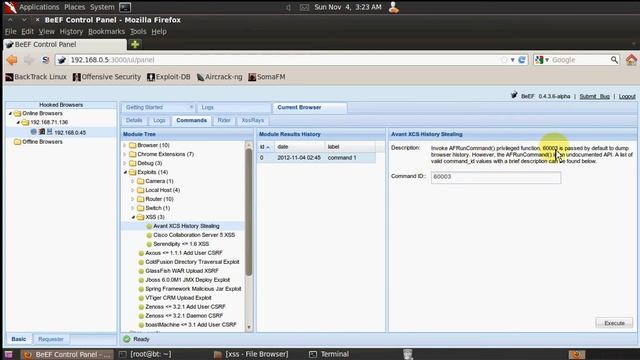Collapse the Exploits (14) folder
640x360 pixels.
125,172
